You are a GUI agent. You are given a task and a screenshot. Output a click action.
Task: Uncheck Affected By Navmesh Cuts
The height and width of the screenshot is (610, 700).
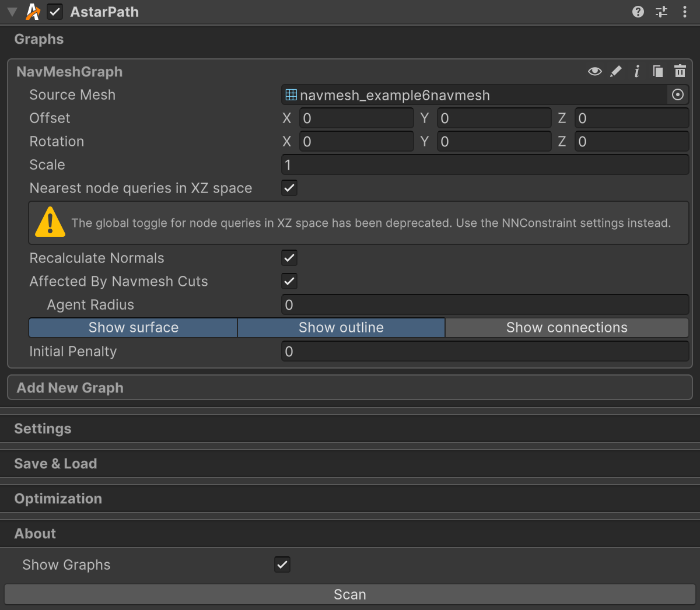289,281
